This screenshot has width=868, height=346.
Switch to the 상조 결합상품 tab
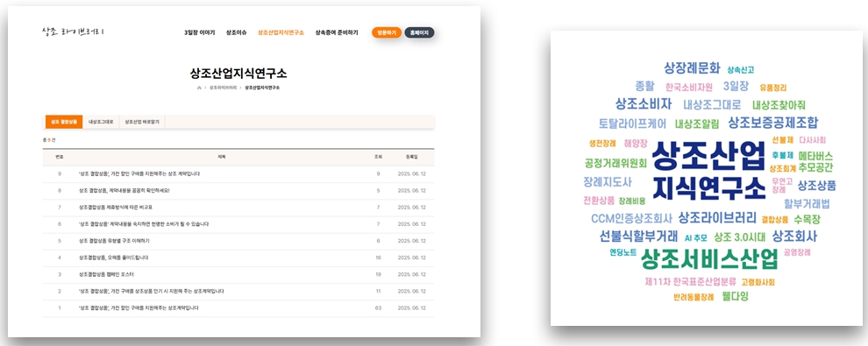[x=63, y=122]
